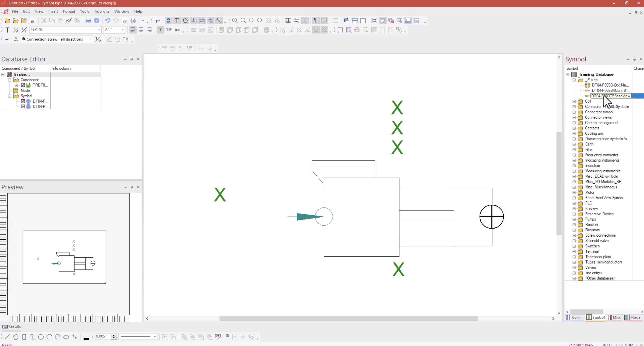644x346 pixels.
Task: Pin the Preview panel
Action: click(132, 187)
